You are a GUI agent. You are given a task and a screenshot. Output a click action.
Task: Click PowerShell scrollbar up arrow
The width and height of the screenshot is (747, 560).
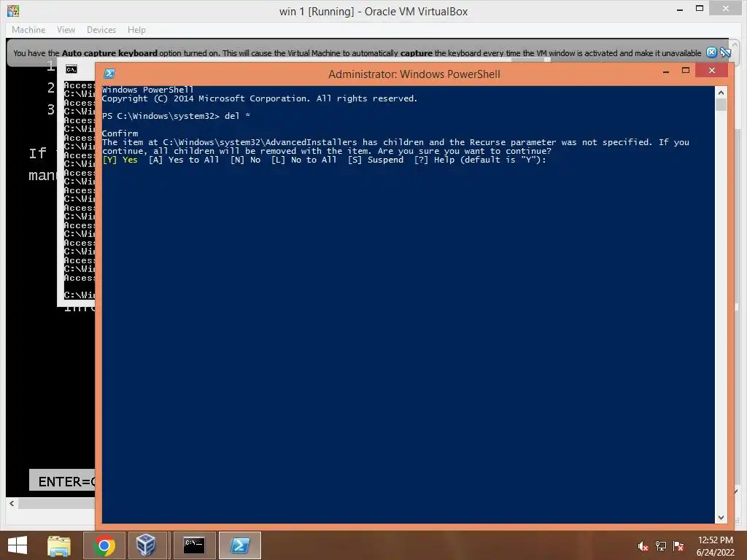point(721,93)
